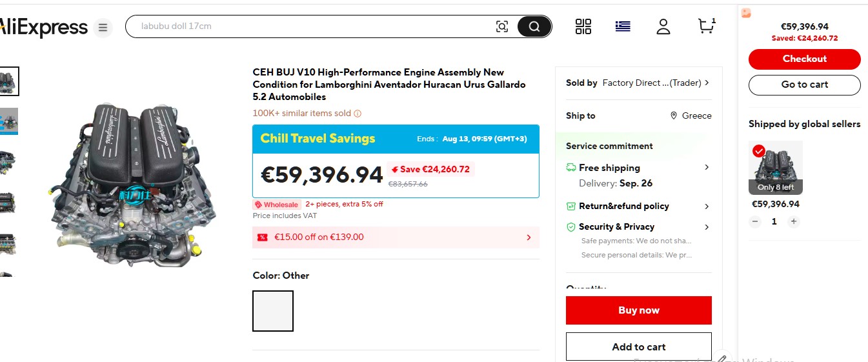Click the info icon beside similar items sold
Screen dimensions: 868x362
[x=358, y=114]
